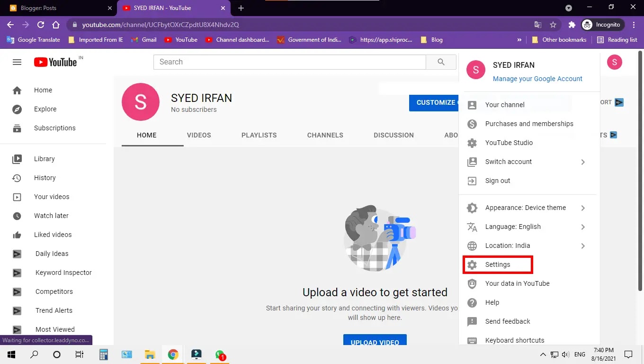The height and width of the screenshot is (364, 644).
Task: Click the Your data in YouTube shield icon
Action: (472, 284)
